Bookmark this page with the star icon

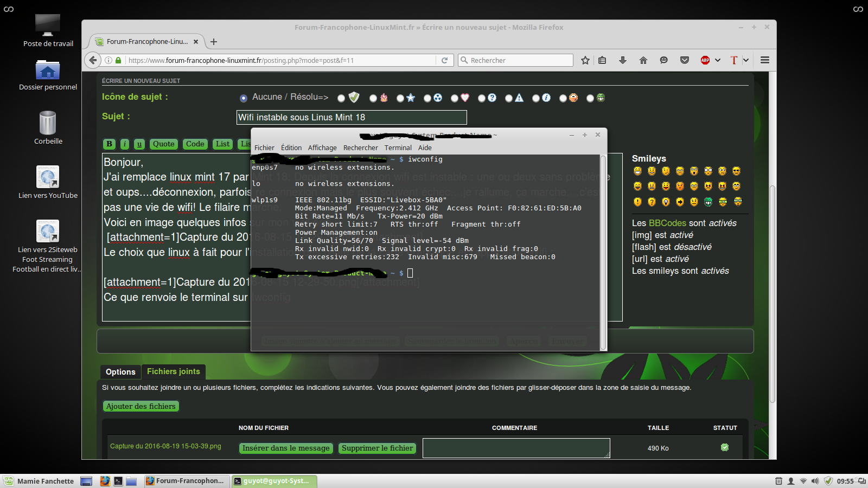585,60
